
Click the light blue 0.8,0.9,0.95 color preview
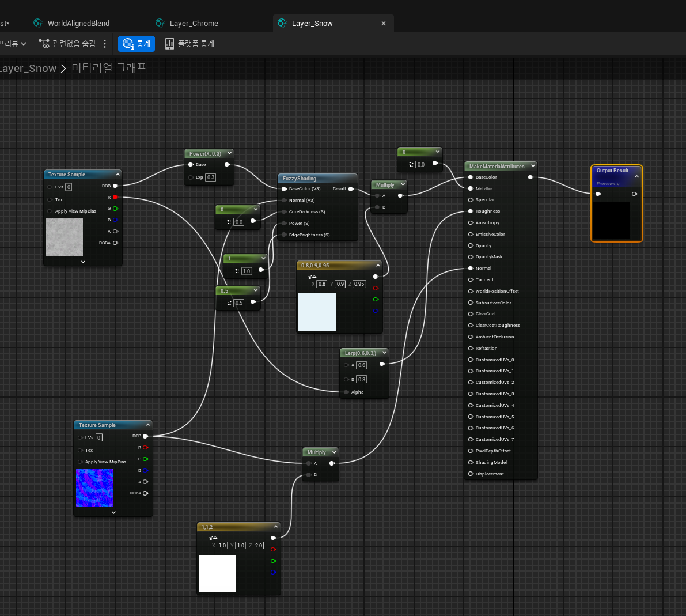point(317,312)
